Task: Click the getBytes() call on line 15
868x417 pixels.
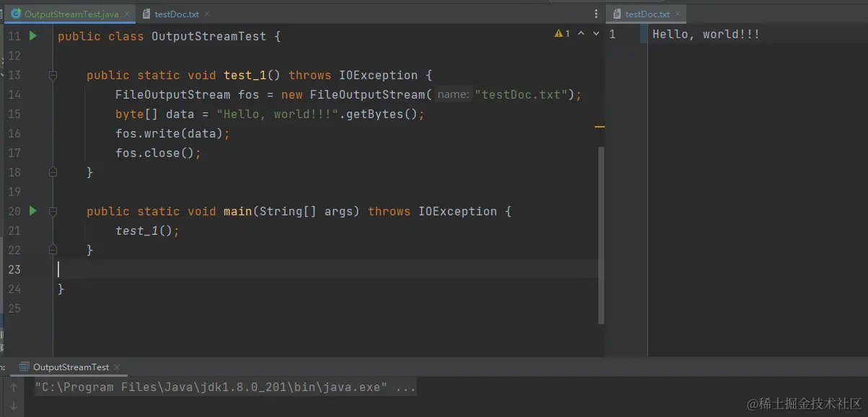Action: tap(381, 114)
